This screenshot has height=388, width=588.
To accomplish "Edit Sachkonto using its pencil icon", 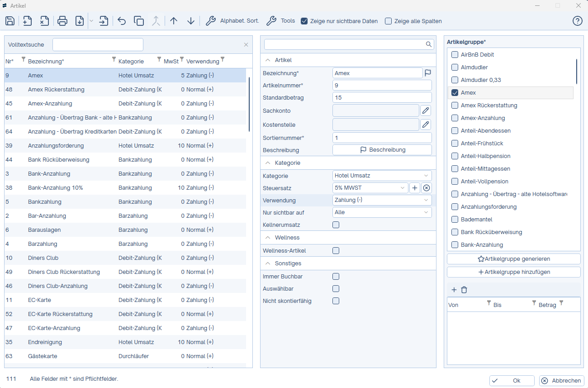I will coord(426,110).
